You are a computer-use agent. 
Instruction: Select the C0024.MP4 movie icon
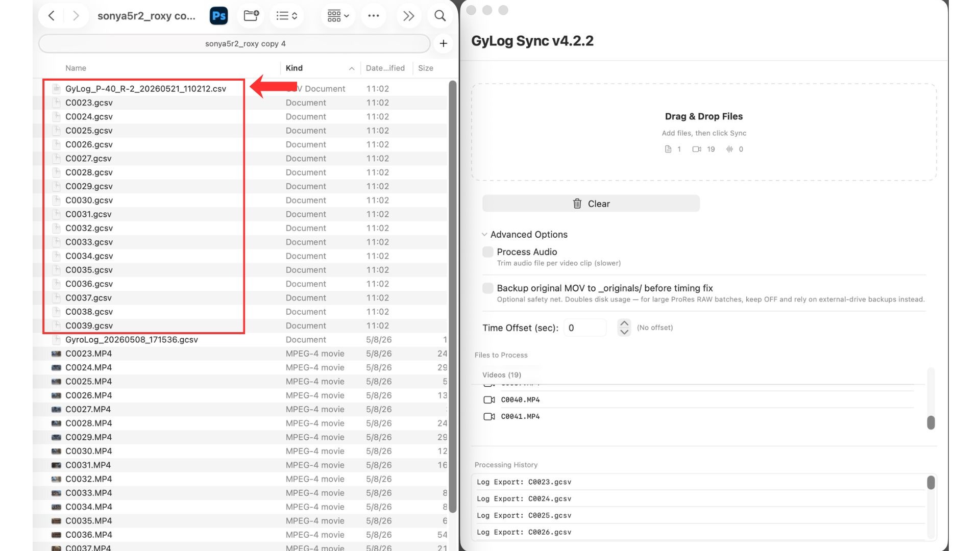click(56, 367)
